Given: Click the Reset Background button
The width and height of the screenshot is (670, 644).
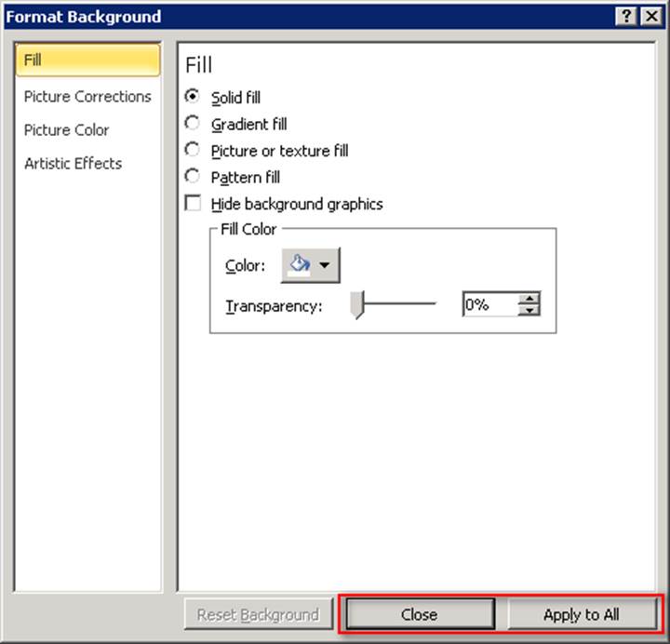Looking at the screenshot, I should 258,614.
